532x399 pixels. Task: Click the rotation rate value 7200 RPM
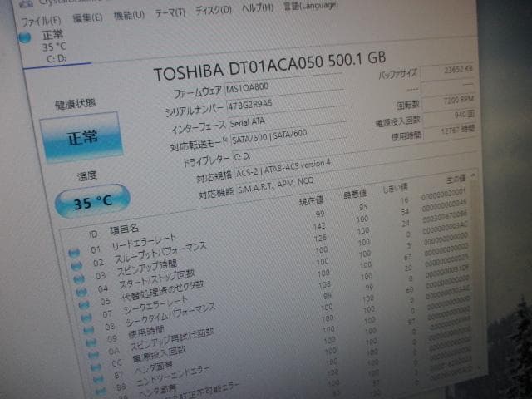(x=450, y=102)
